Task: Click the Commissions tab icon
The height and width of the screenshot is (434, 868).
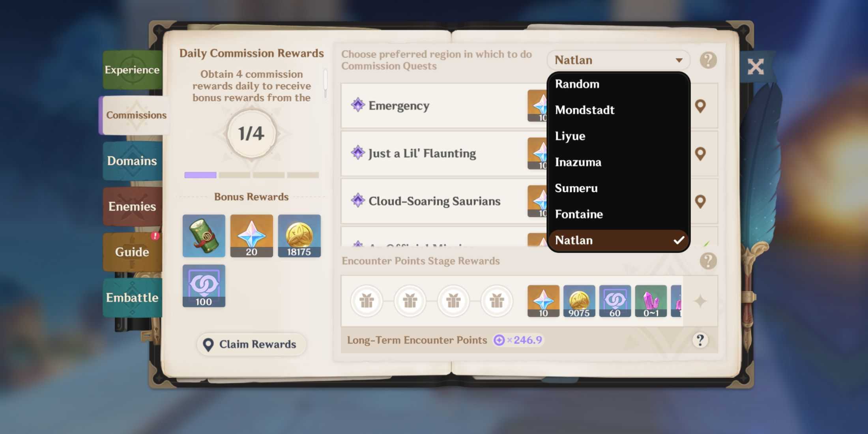Action: point(135,114)
